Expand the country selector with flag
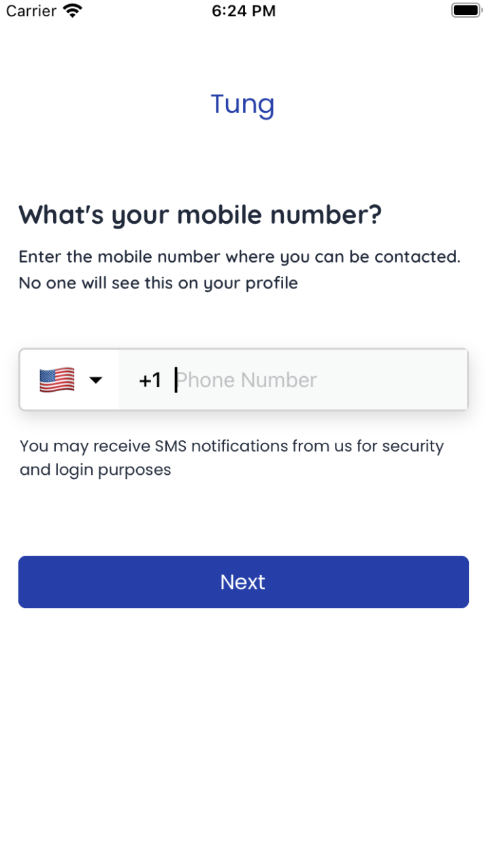Viewport: 486px width, 868px height. [x=70, y=380]
